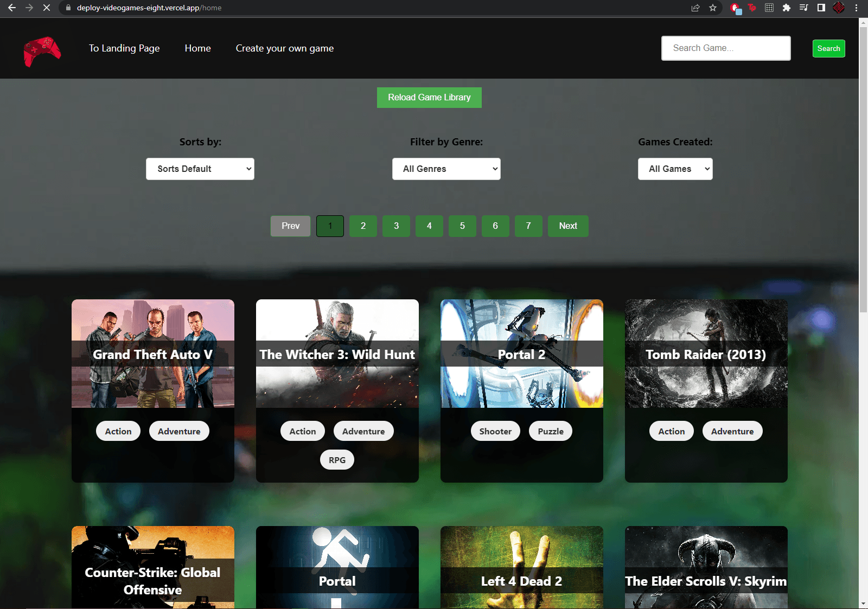Click the red game controller logo
This screenshot has width=868, height=609.
[42, 51]
